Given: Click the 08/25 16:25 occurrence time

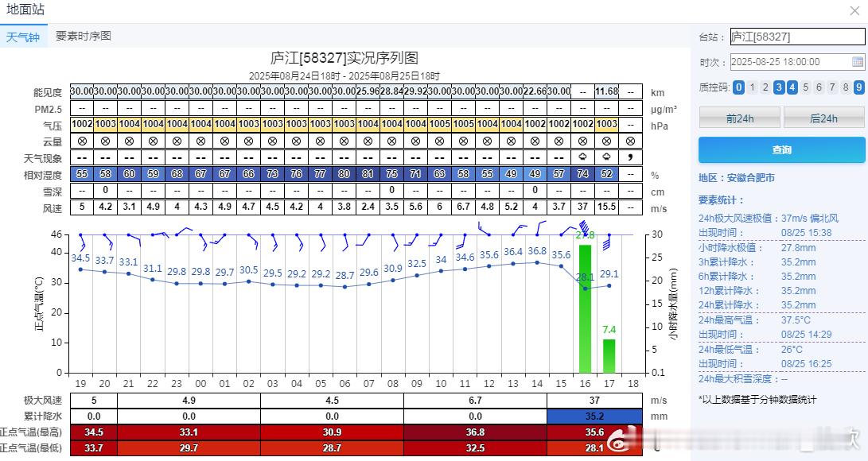Looking at the screenshot, I should pyautogui.click(x=806, y=364).
